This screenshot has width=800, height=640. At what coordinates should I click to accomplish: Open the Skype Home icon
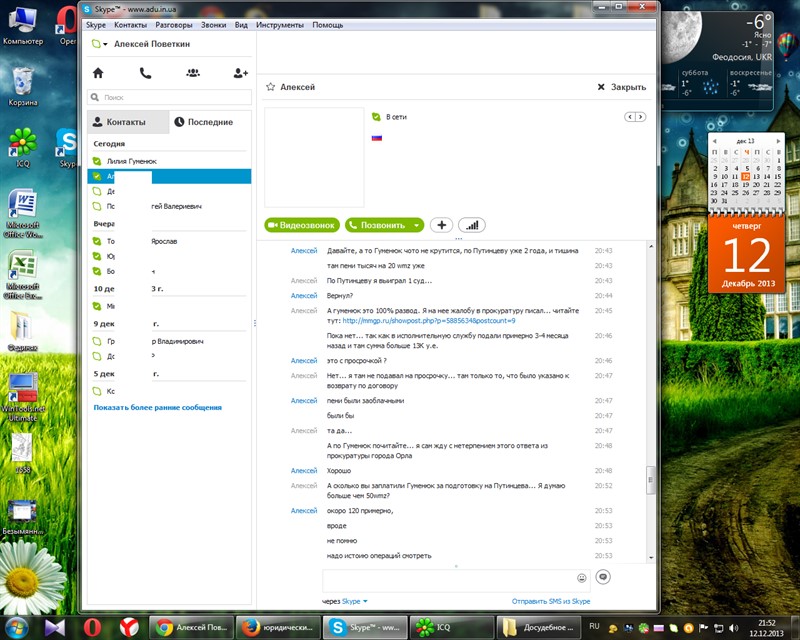98,73
